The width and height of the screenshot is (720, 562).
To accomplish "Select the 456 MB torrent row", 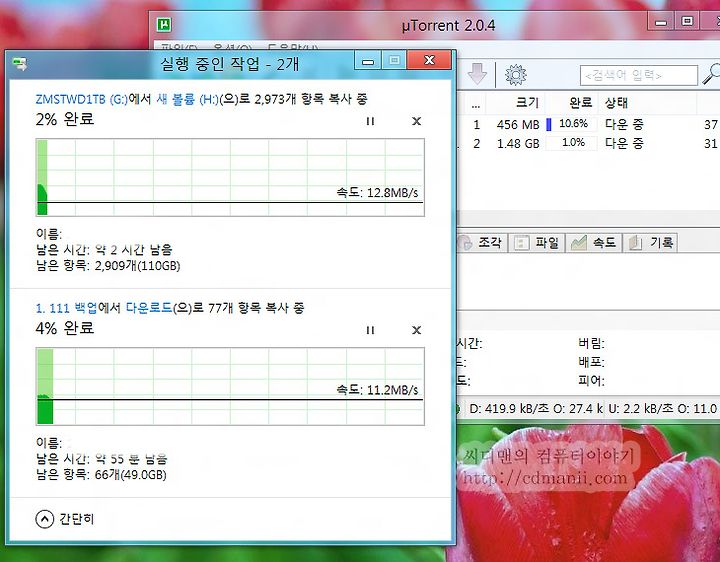I will [589, 124].
